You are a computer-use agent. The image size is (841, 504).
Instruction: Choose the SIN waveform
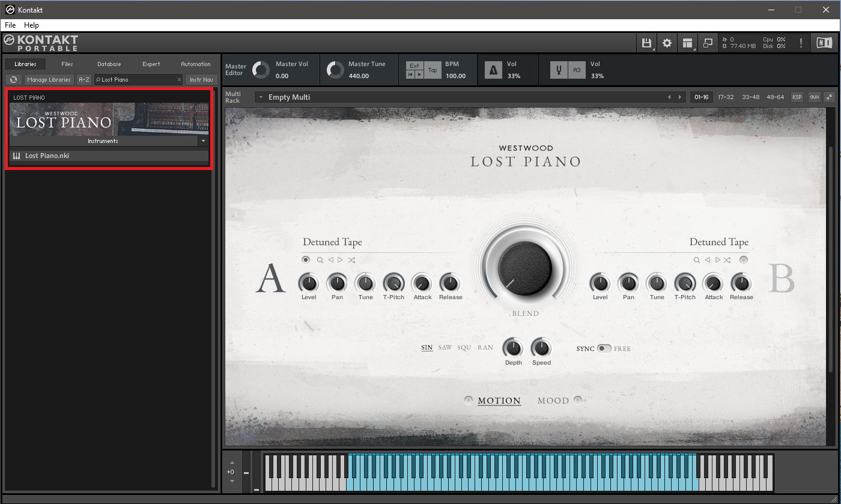tap(427, 348)
